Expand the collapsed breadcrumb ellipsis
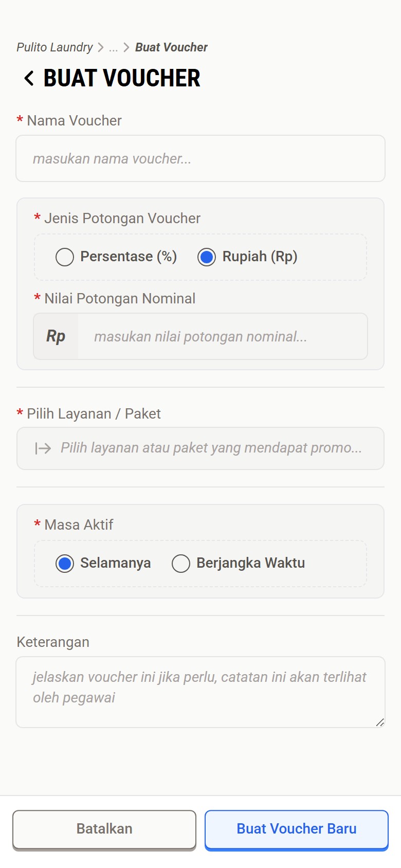401x868 pixels. [113, 48]
